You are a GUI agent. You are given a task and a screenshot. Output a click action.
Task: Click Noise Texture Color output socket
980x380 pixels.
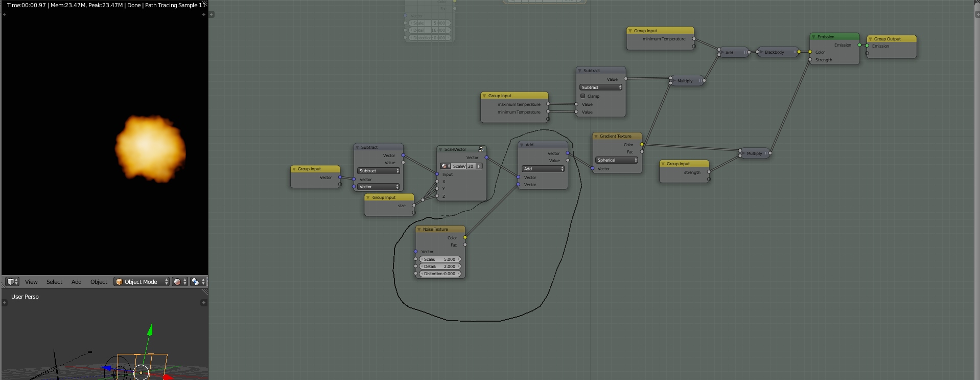[x=465, y=237]
